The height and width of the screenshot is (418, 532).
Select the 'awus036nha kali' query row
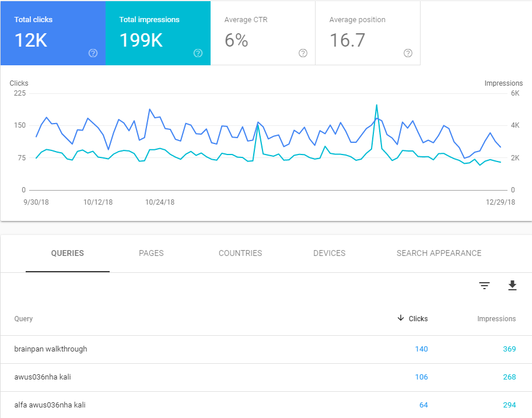(266, 377)
